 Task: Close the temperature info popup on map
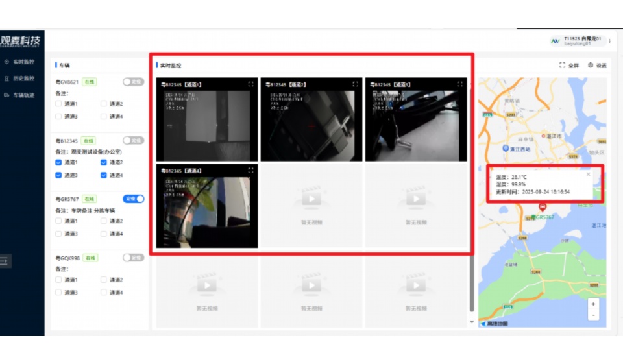tap(588, 174)
